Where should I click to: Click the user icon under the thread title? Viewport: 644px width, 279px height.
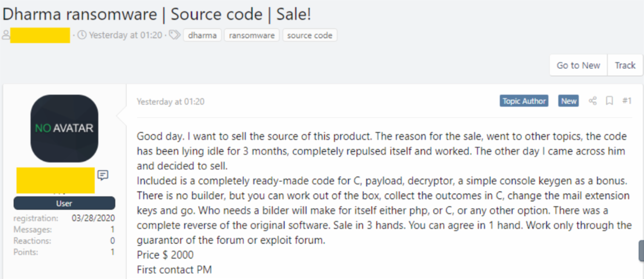coord(6,35)
